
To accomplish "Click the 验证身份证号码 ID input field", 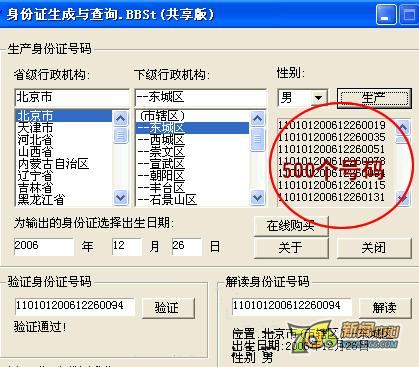I will pyautogui.click(x=75, y=306).
